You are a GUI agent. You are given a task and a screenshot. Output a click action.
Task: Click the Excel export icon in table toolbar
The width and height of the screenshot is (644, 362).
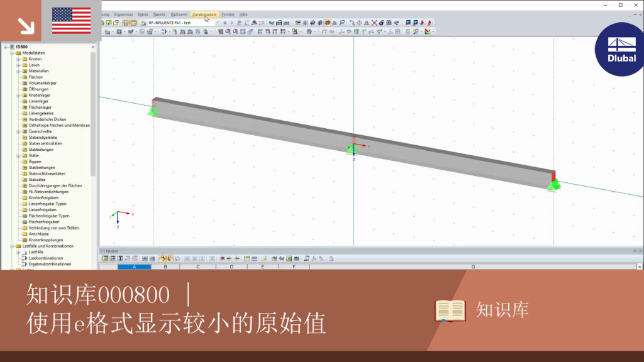289,258
